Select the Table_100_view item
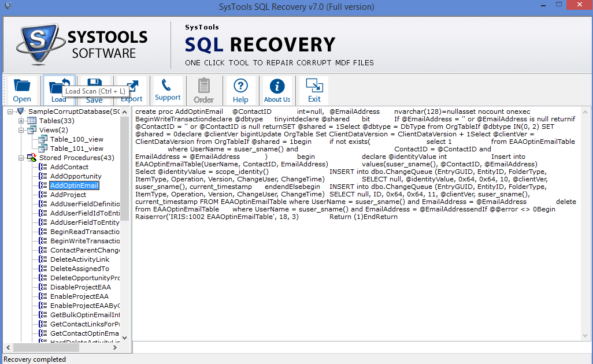593x364 pixels. pos(77,139)
